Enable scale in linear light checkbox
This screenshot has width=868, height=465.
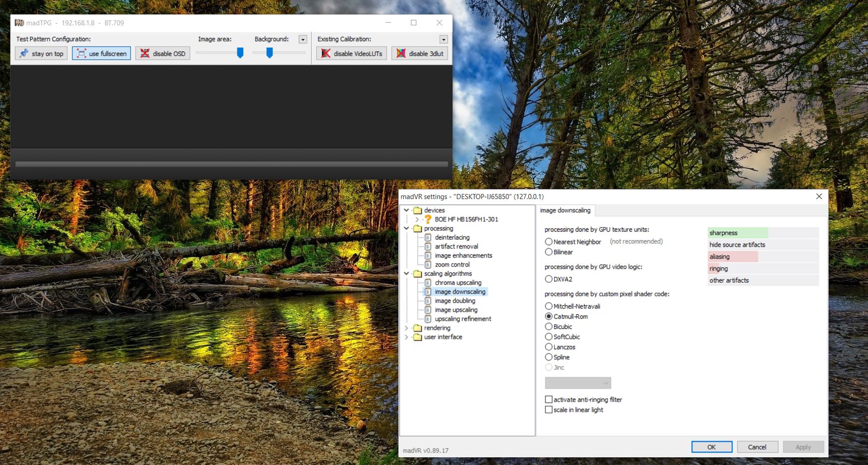(549, 409)
